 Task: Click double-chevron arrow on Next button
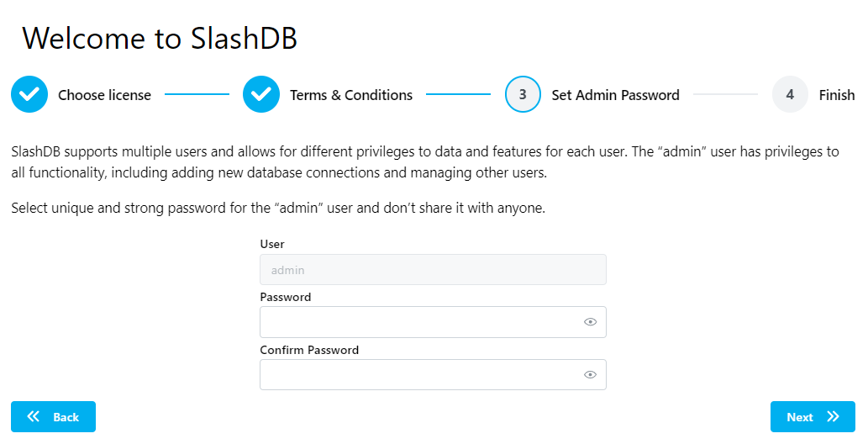[x=833, y=417]
